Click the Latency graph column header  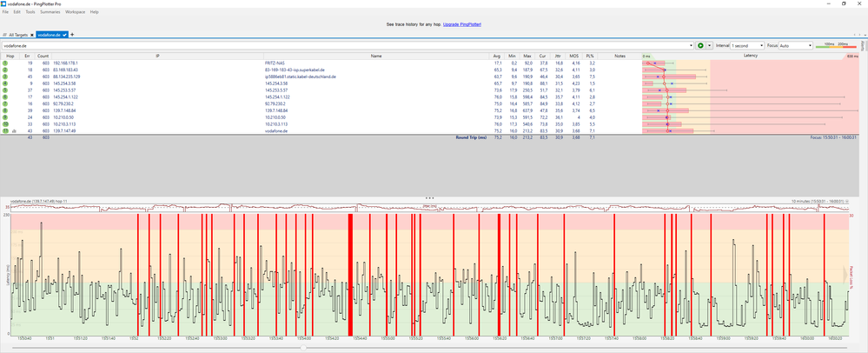coord(751,56)
